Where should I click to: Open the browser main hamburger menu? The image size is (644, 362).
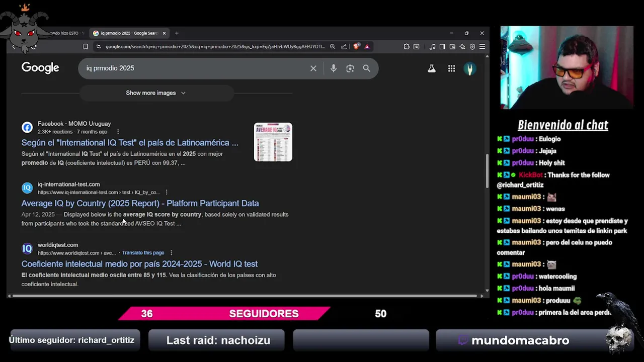[x=482, y=47]
